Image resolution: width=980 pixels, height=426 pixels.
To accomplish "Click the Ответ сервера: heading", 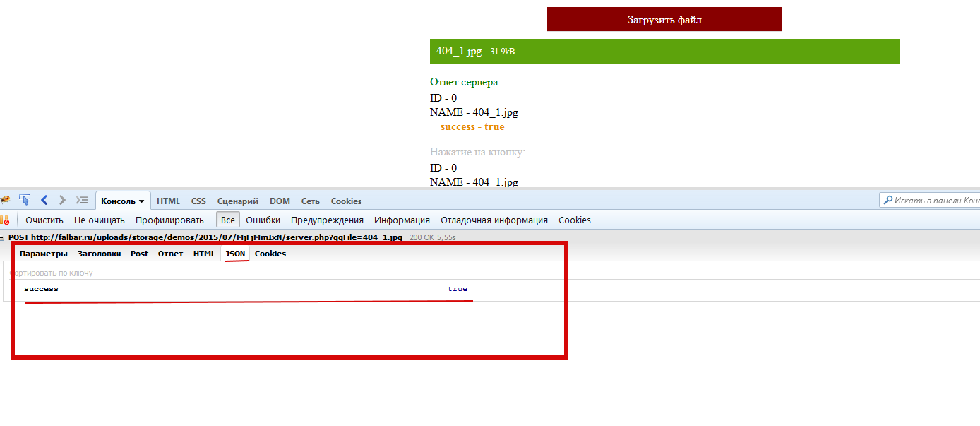I will [x=465, y=82].
